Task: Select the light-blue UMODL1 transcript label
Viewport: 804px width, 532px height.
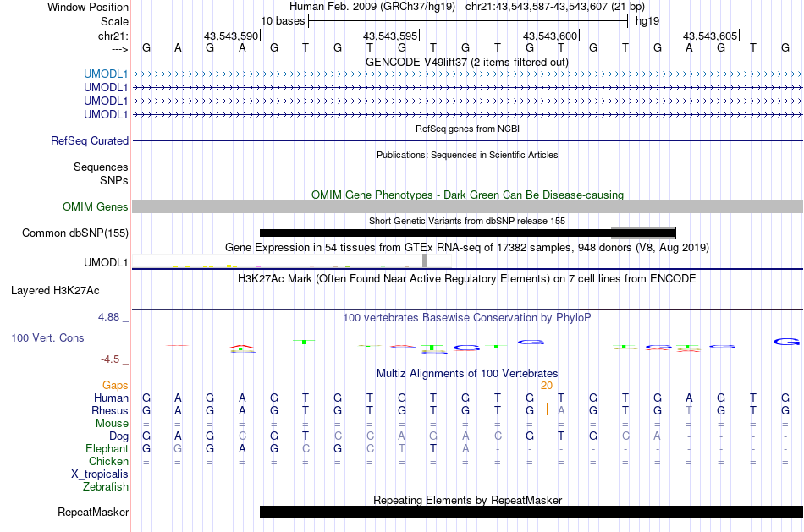Action: coord(106,74)
